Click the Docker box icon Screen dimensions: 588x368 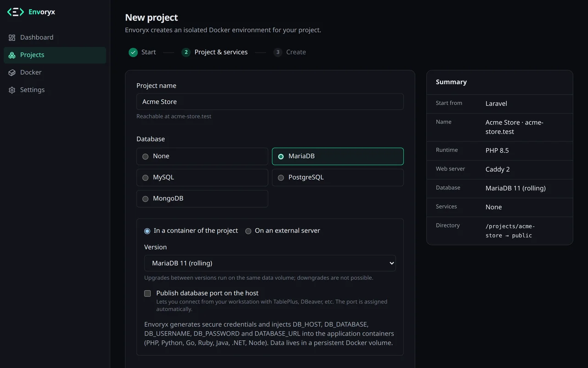tap(12, 72)
